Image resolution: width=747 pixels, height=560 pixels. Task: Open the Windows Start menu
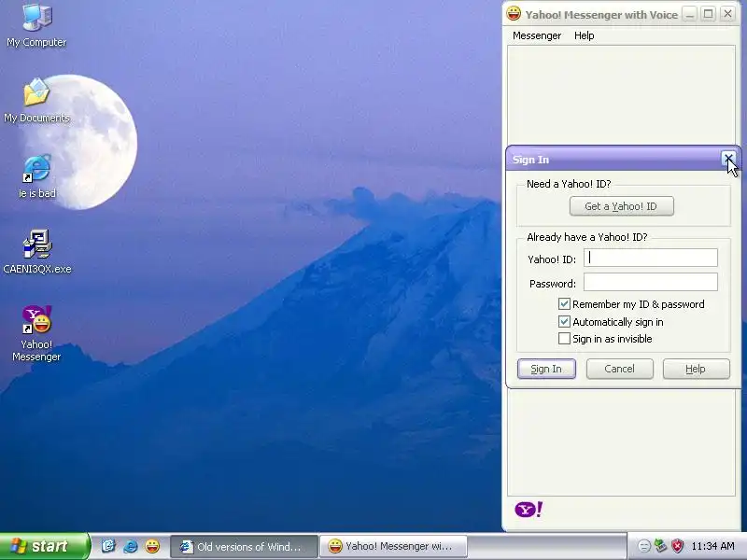[x=45, y=546]
